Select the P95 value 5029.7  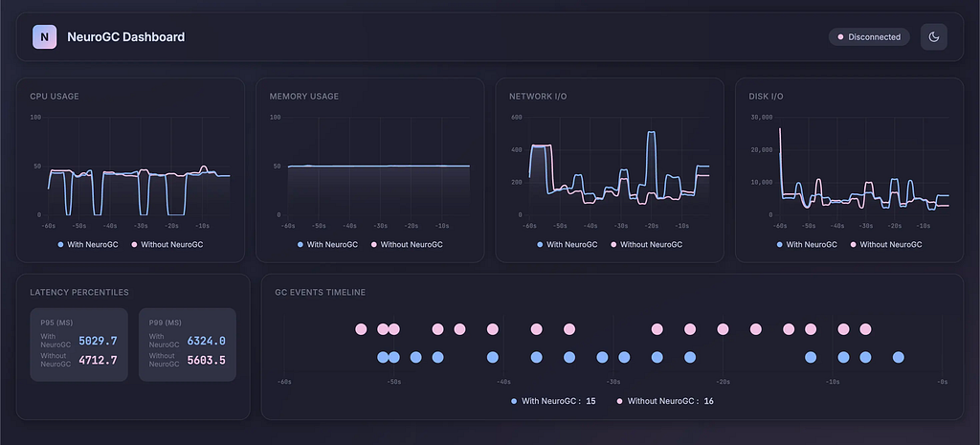(x=98, y=341)
